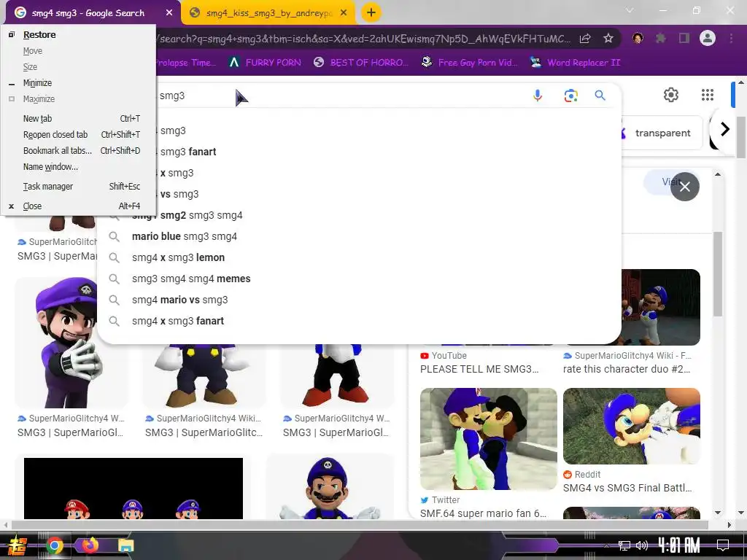This screenshot has height=560, width=747.
Task: Open the Twitter kiss image thumbnail
Action: point(488,438)
